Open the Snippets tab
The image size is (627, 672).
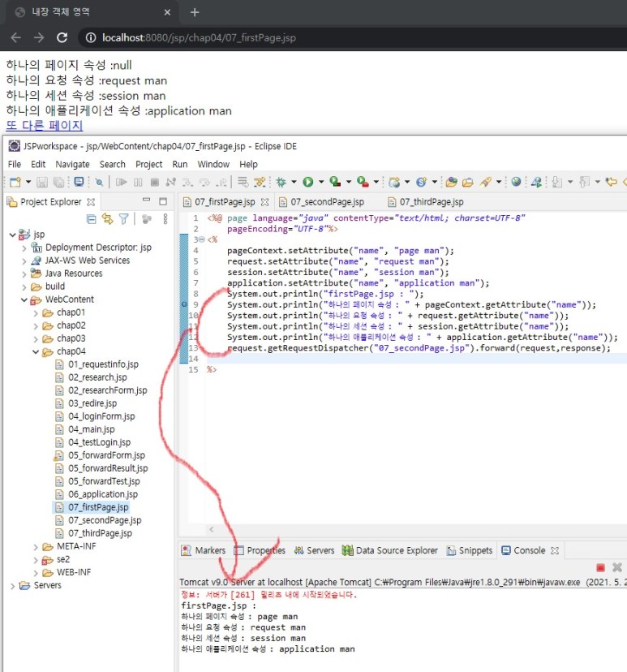click(x=470, y=550)
